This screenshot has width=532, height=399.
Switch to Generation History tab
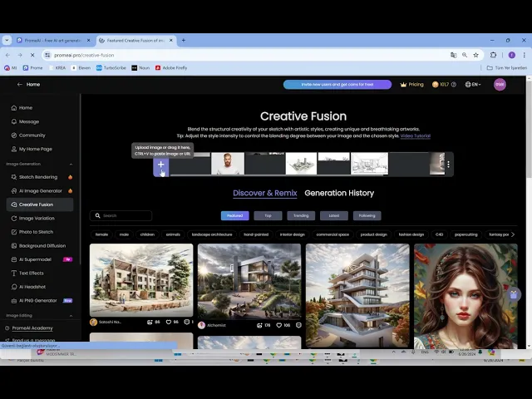coord(339,193)
